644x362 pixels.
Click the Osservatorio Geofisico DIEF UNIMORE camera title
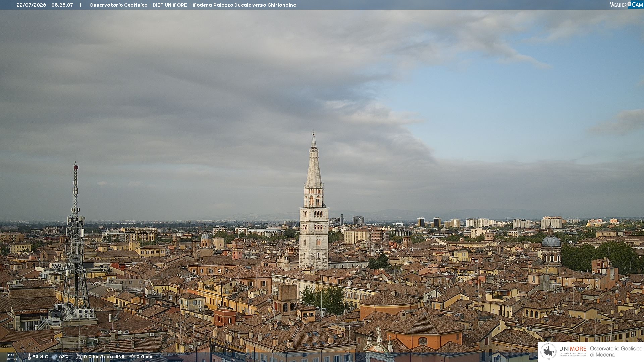193,5
